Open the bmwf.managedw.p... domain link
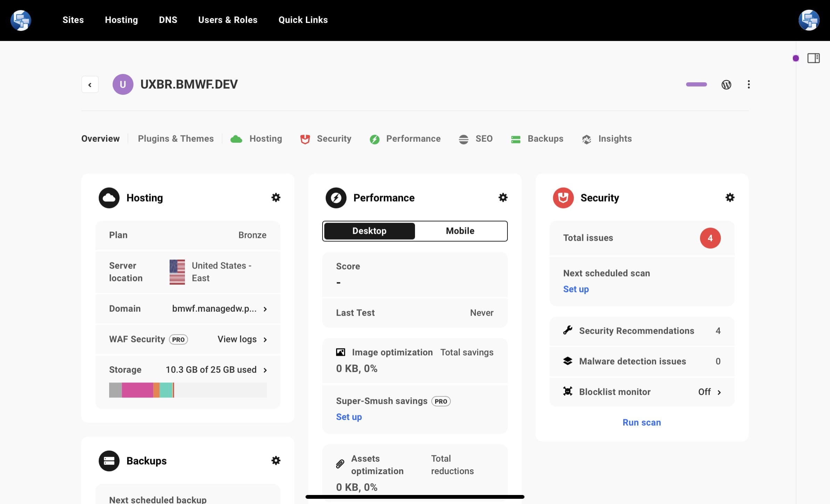Image resolution: width=830 pixels, height=504 pixels. point(214,308)
